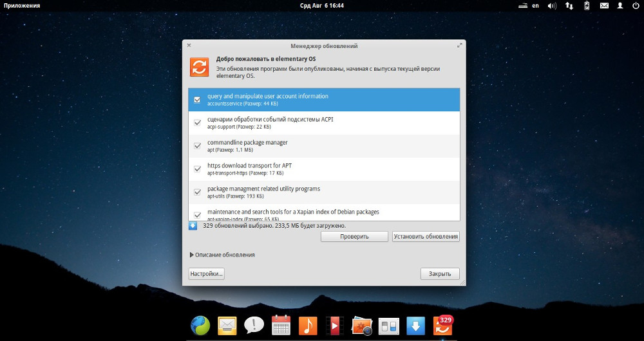644x341 pixels.
Task: Maximize the Update Manager window
Action: tap(460, 46)
